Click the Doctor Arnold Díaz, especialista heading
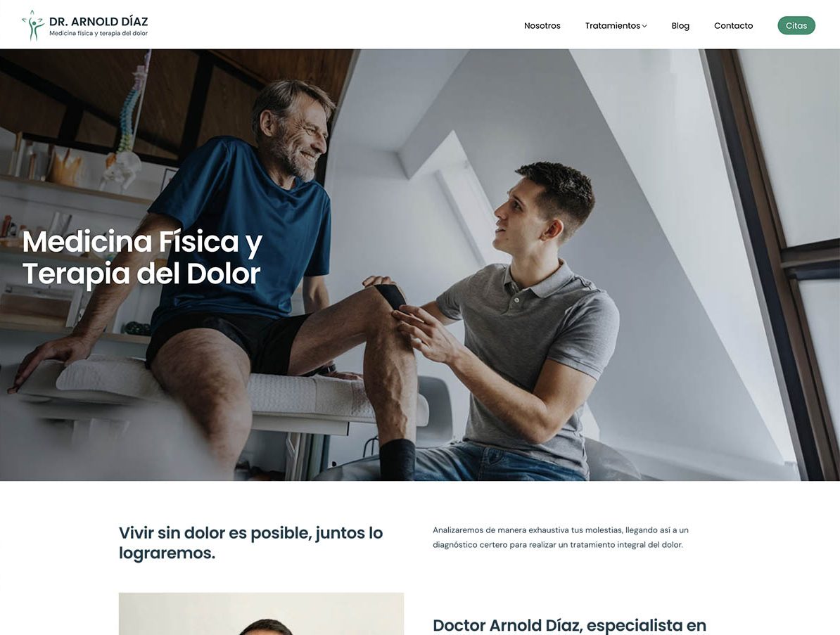Viewport: 840px width, 635px height. [x=569, y=625]
